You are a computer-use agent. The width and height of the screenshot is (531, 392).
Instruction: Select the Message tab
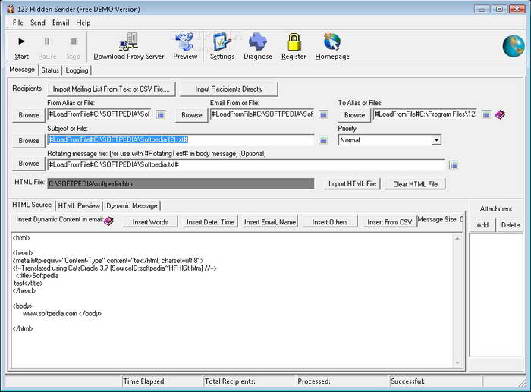22,69
